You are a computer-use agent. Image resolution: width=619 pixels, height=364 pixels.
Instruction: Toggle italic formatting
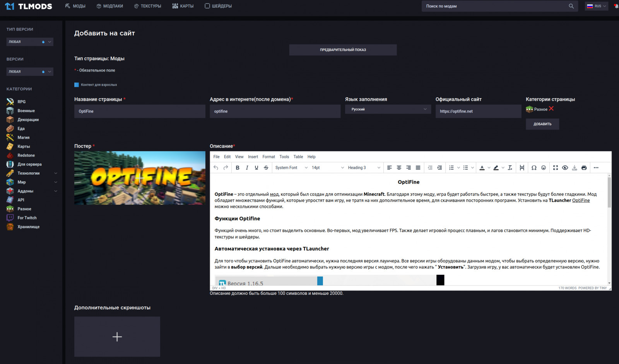coord(247,168)
